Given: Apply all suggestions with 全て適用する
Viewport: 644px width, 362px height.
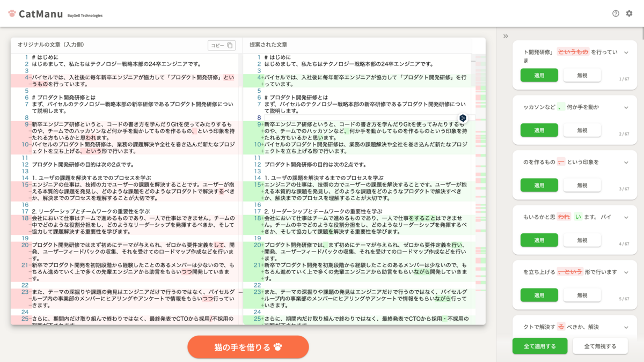Looking at the screenshot, I should click(540, 346).
